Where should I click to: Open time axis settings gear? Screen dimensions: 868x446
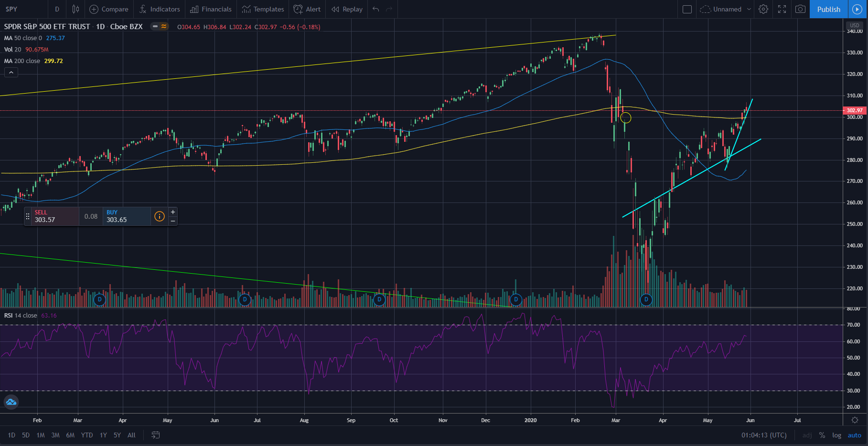pos(855,420)
